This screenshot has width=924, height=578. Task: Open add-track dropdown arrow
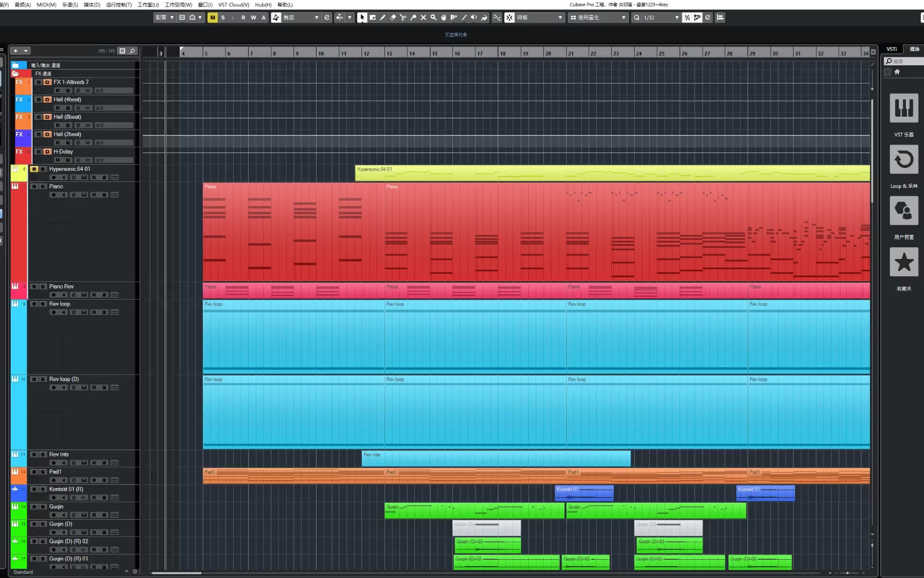coord(26,51)
